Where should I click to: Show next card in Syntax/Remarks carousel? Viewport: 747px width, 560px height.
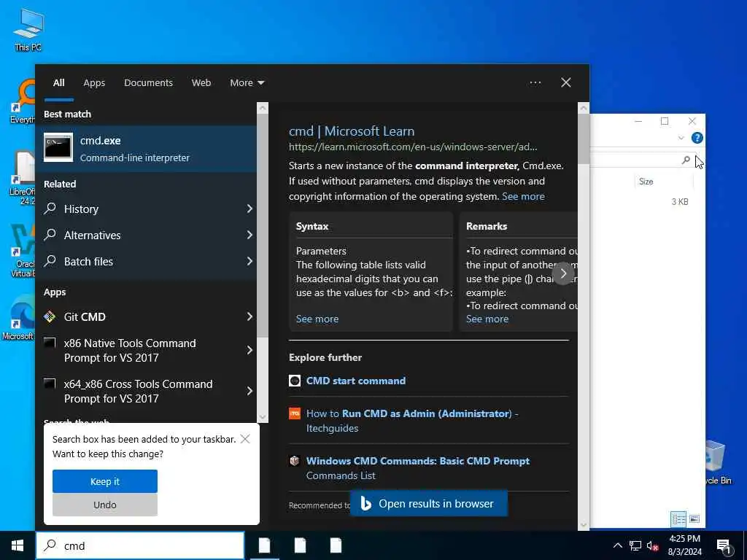pos(563,273)
